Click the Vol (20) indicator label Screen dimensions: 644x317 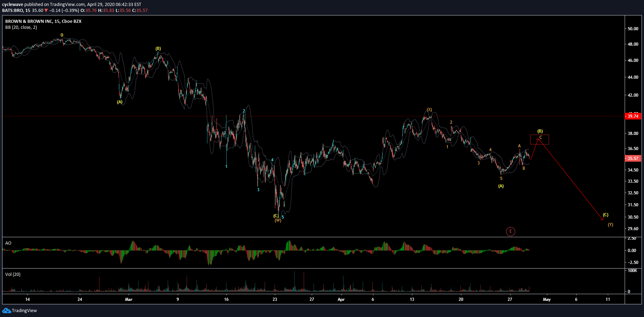13,274
